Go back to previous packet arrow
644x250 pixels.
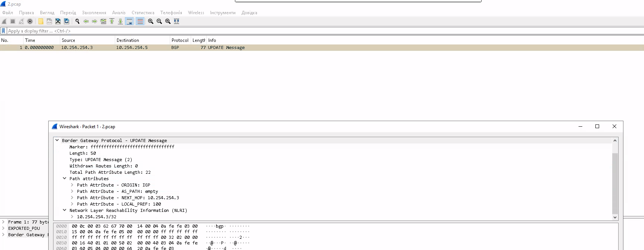point(86,21)
